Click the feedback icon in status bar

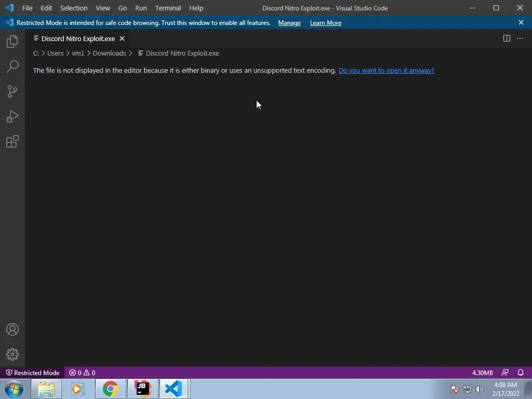point(505,373)
